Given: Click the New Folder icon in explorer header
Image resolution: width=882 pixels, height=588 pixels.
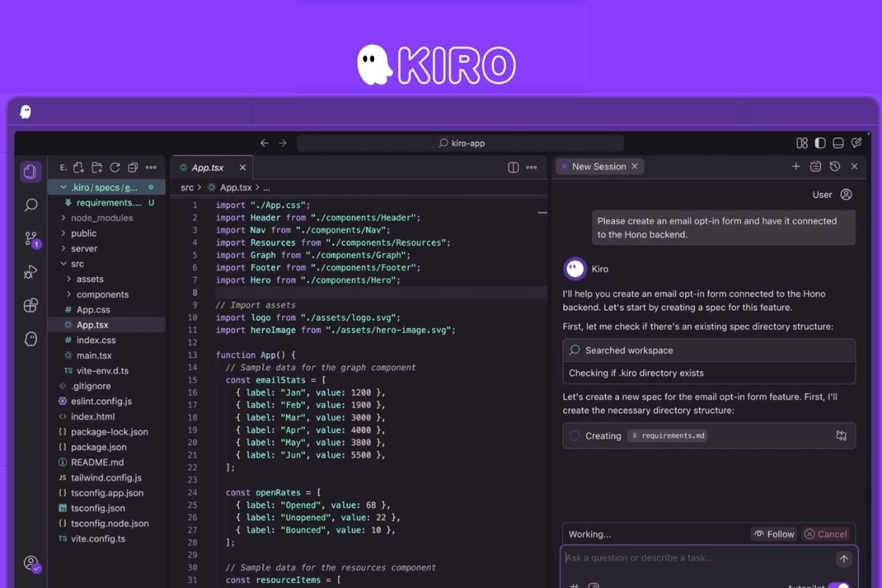Looking at the screenshot, I should coord(96,168).
